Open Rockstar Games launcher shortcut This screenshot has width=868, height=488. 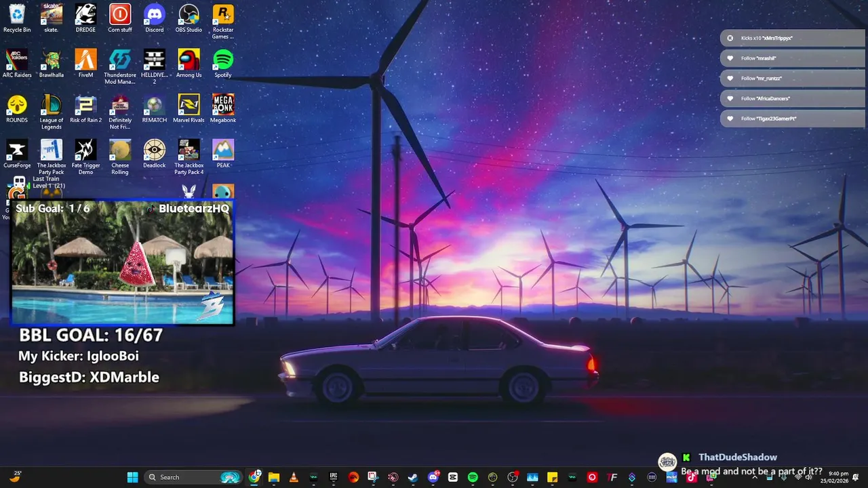coord(223,22)
